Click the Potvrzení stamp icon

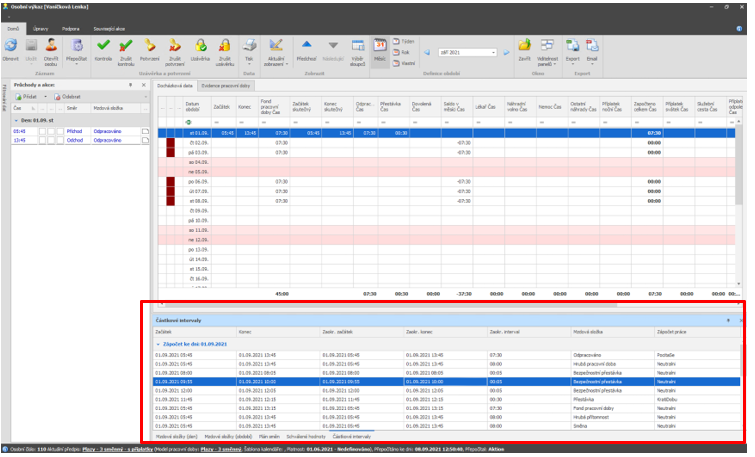pos(150,46)
